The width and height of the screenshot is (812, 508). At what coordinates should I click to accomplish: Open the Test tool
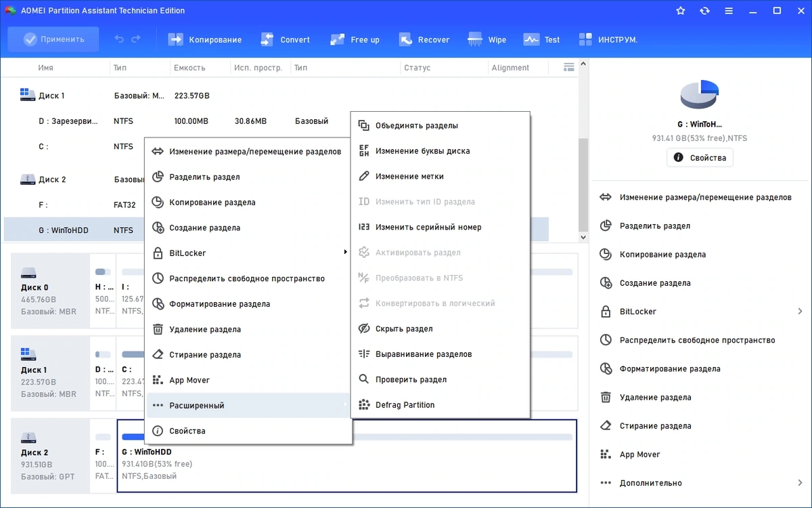(542, 39)
